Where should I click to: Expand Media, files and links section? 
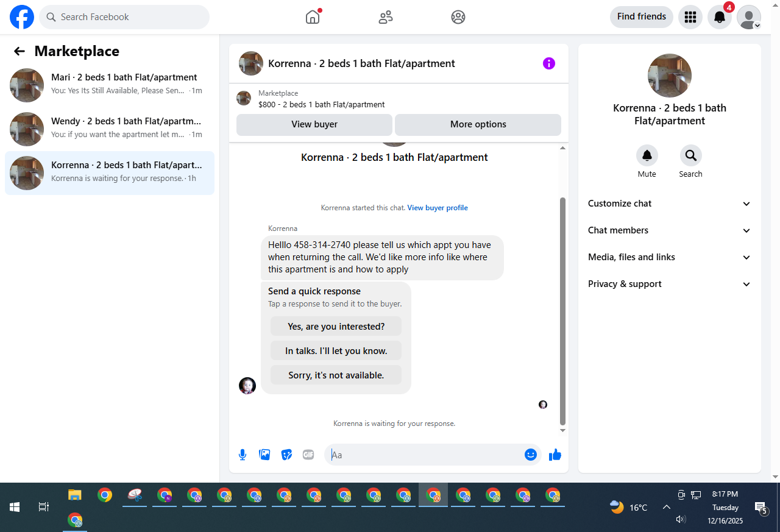[x=670, y=257]
